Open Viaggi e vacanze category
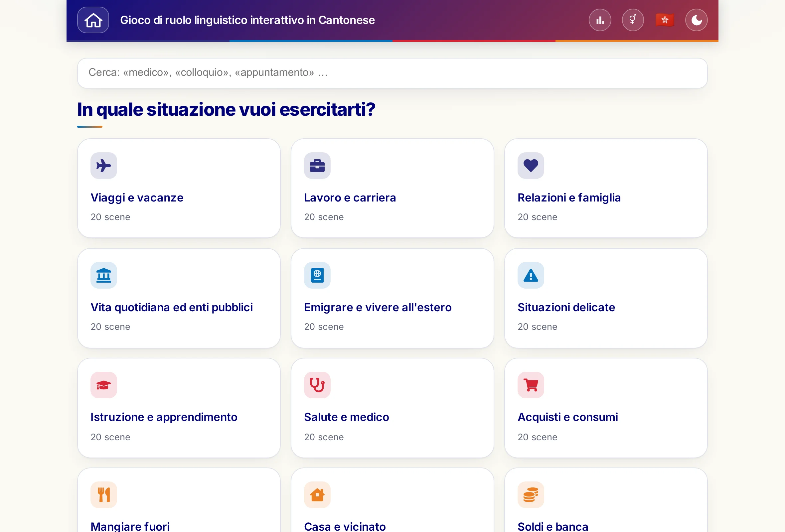 (179, 188)
